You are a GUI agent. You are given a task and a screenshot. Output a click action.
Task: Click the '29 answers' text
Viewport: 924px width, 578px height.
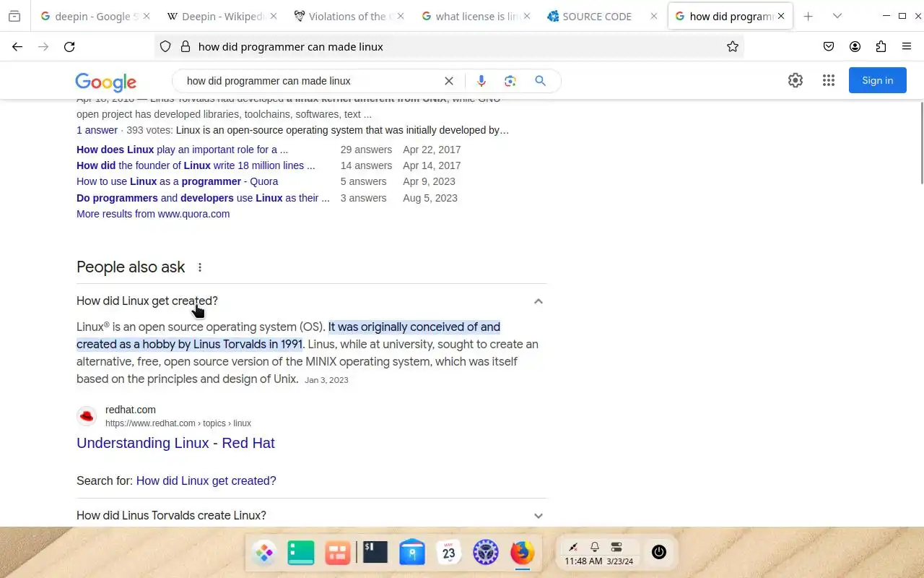tap(366, 150)
